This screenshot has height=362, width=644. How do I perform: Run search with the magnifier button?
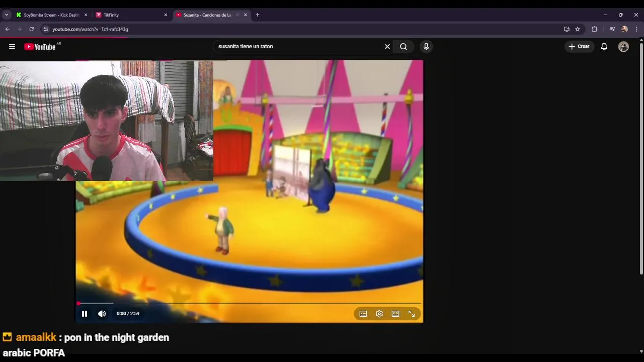(x=404, y=47)
